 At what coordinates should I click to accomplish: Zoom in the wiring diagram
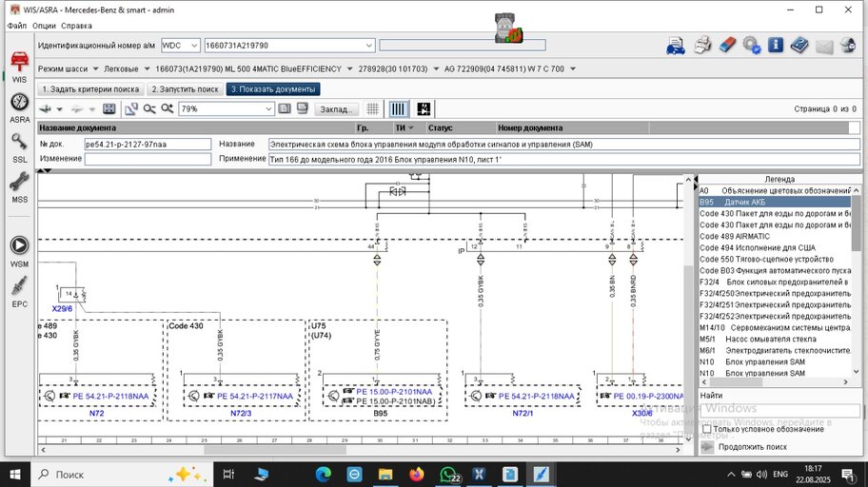(x=167, y=109)
